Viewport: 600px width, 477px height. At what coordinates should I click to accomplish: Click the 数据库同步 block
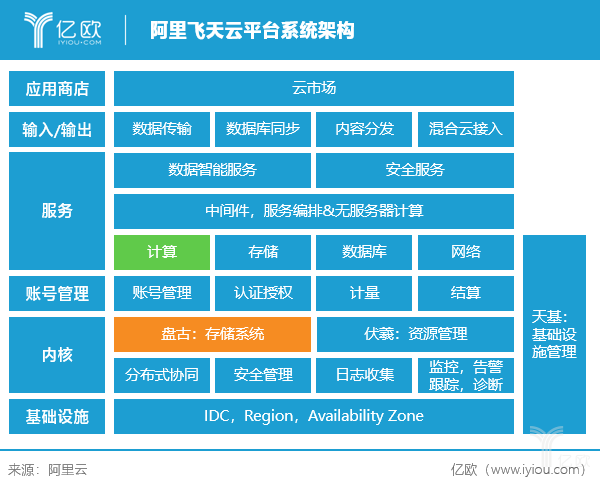(263, 129)
